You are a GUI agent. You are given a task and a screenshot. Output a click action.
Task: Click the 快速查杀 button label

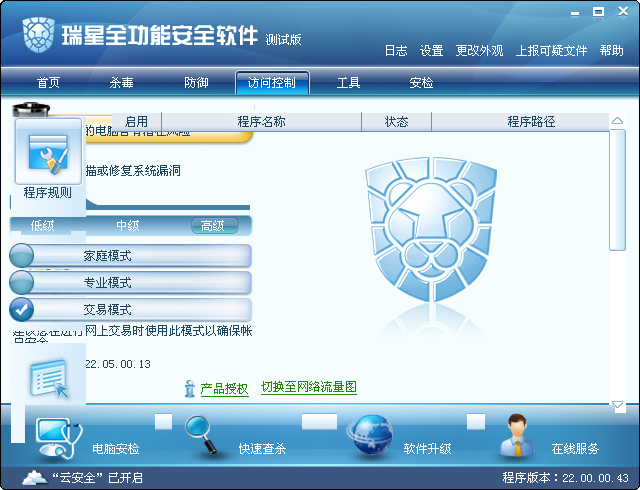click(262, 449)
